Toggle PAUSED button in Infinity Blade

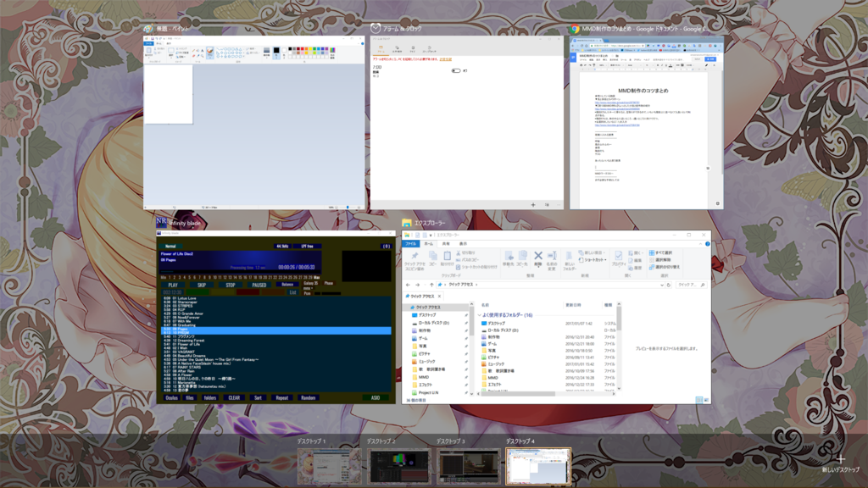tap(259, 285)
